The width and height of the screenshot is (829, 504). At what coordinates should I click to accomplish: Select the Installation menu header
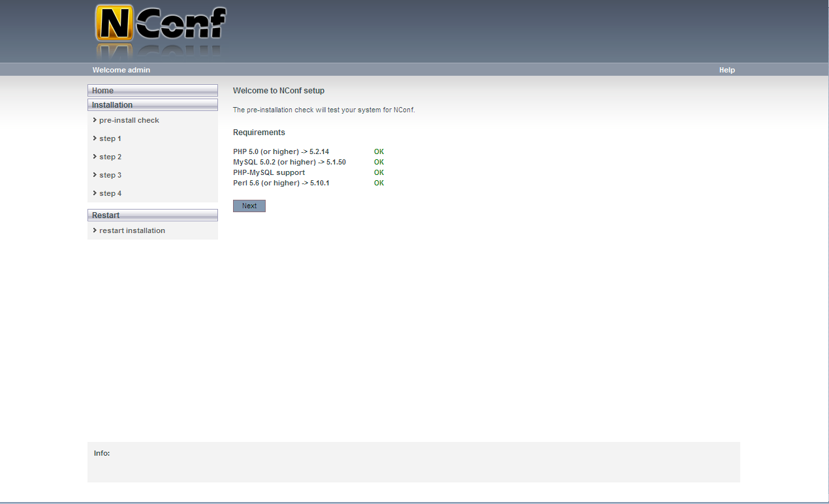click(153, 105)
